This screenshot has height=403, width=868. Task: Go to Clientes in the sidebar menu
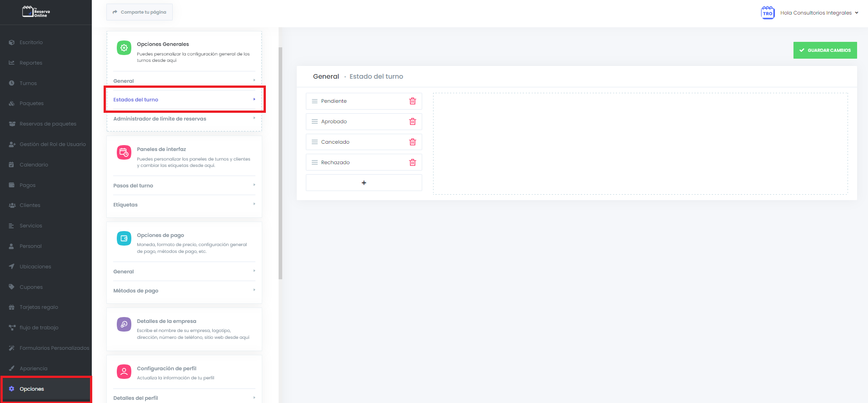coord(30,205)
